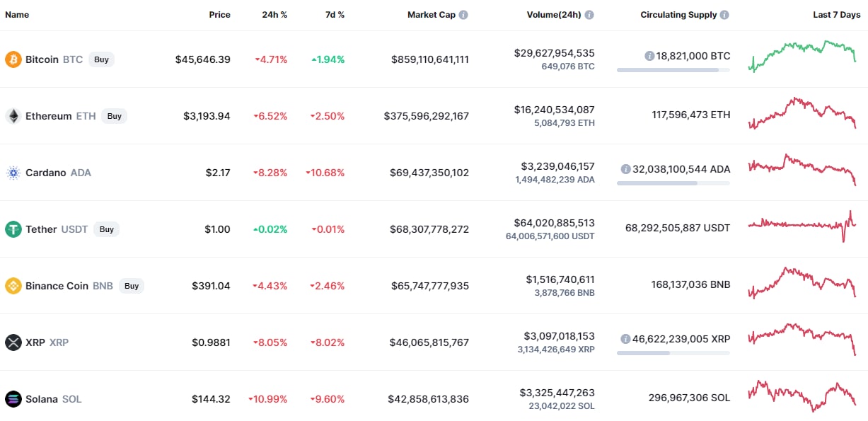Click the Bitcoin logo icon
Image resolution: width=868 pixels, height=421 pixels.
click(x=13, y=59)
